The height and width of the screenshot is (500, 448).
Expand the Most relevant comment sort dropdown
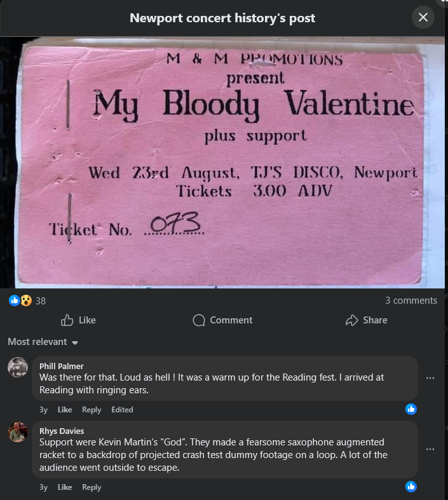tap(43, 342)
